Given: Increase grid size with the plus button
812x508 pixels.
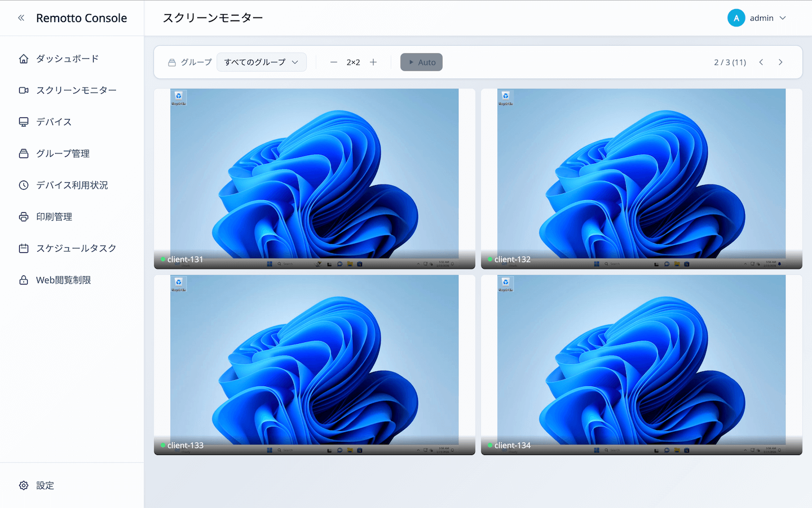Looking at the screenshot, I should point(373,62).
